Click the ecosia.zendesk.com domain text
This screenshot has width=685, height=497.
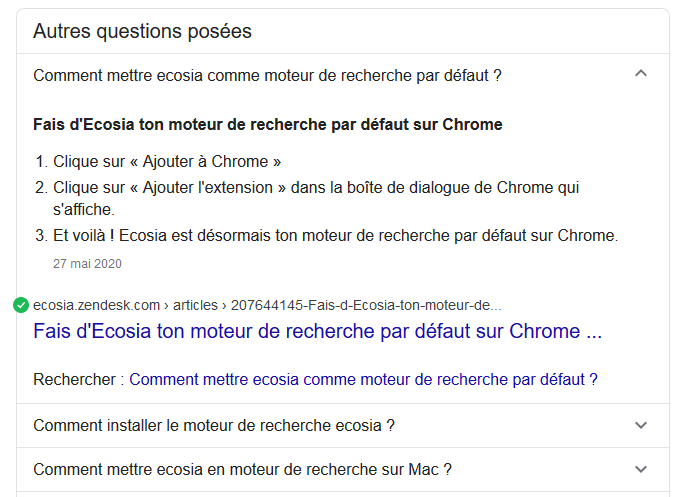(96, 305)
